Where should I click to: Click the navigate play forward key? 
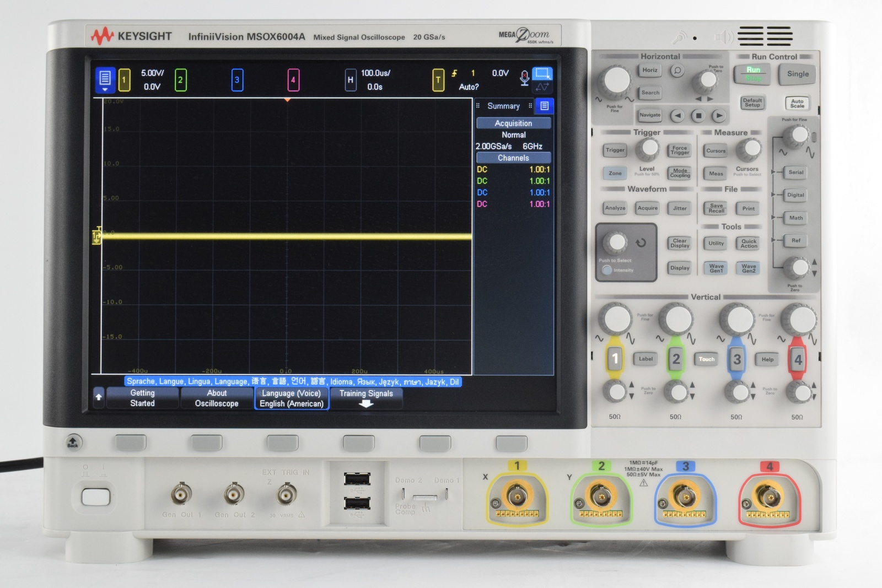pyautogui.click(x=718, y=116)
